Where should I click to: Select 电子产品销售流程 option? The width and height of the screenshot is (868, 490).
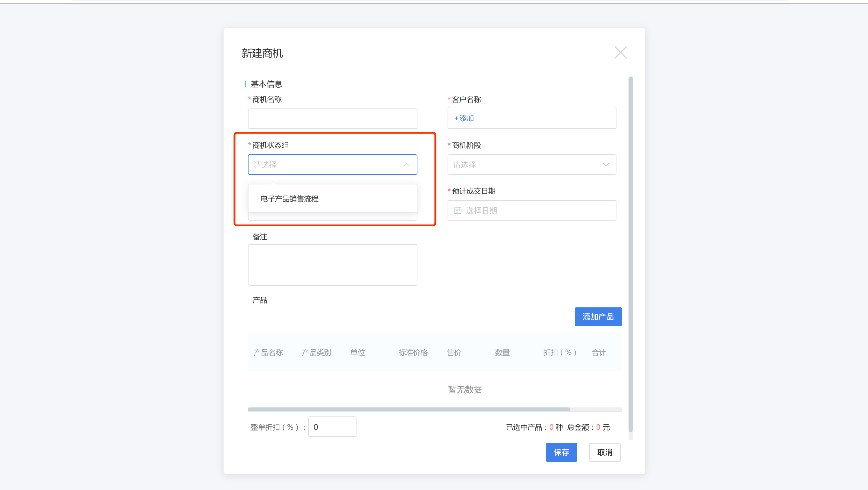(x=332, y=199)
